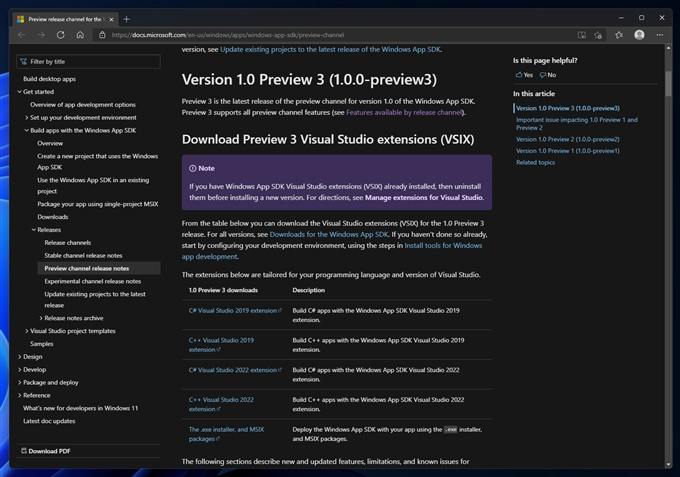Download C++ Visual Studio 2019 extension
Image resolution: width=680 pixels, height=477 pixels.
(x=221, y=345)
